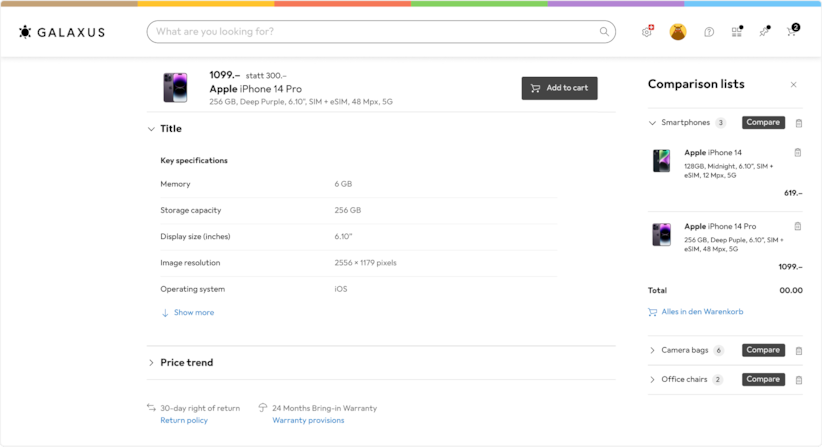Focus the 'What are you looking for?' search field
The image size is (822, 447).
point(381,31)
